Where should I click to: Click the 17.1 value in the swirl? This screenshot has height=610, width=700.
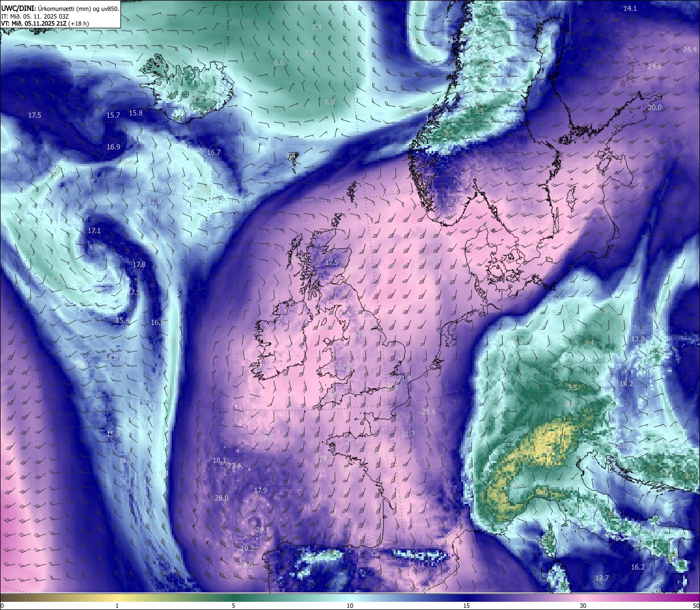[94, 230]
